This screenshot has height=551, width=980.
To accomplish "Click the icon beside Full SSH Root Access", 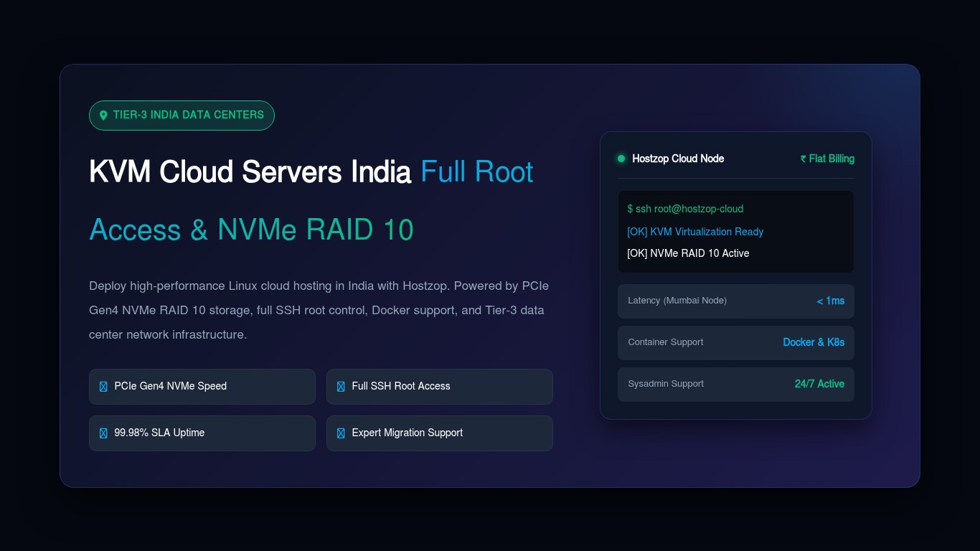I will 341,387.
